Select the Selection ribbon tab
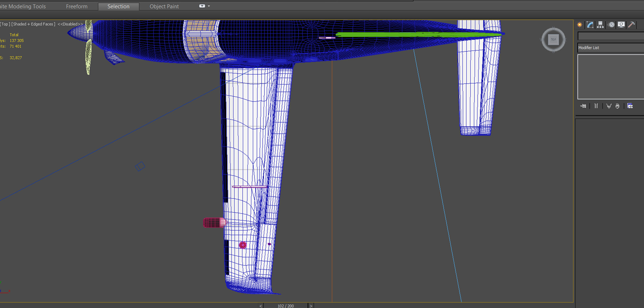644x308 pixels. tap(118, 6)
